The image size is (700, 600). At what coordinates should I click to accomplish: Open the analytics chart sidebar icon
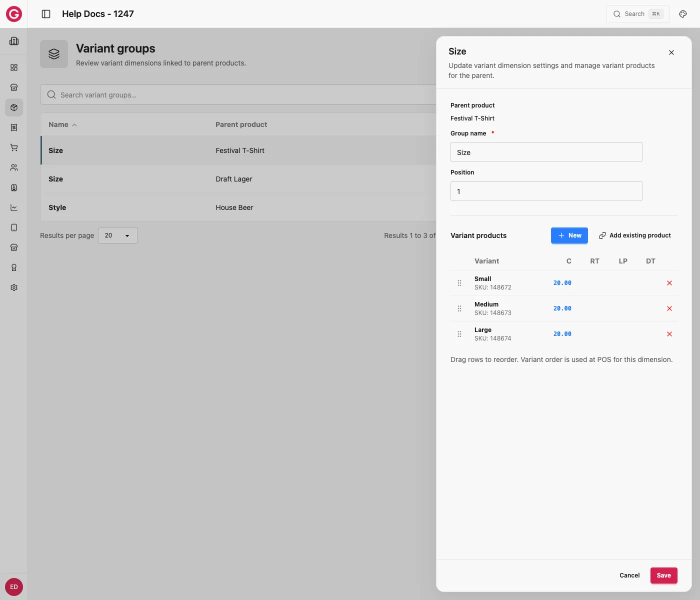[x=14, y=207]
